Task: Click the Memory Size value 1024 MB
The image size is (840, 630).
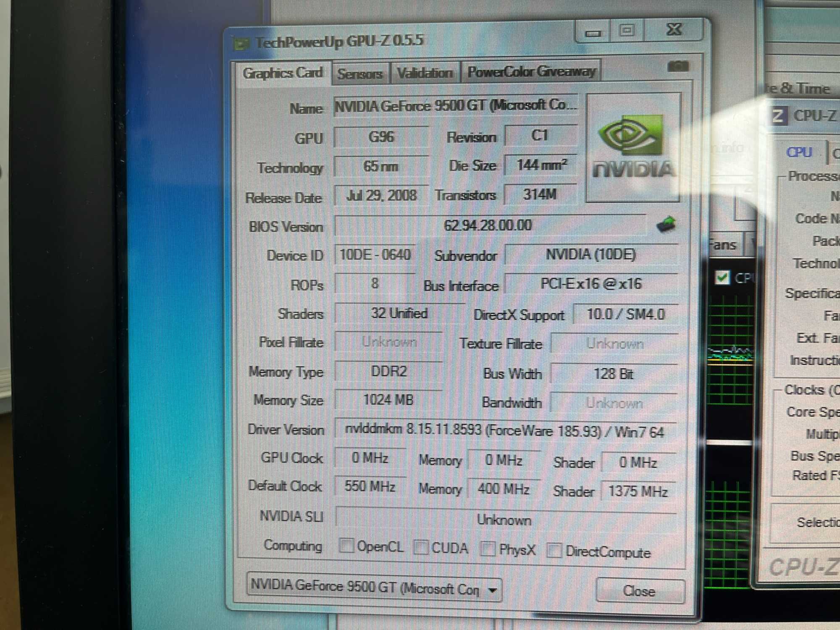Action: tap(389, 400)
